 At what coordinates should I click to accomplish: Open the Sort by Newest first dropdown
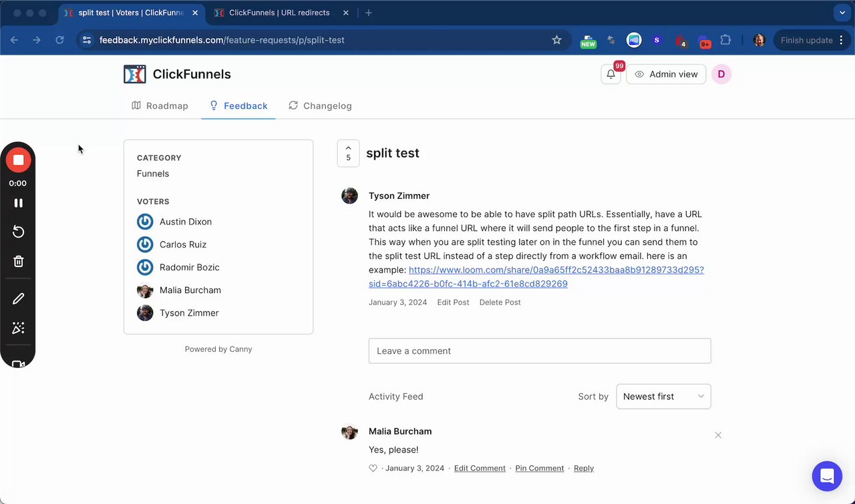[x=663, y=397]
